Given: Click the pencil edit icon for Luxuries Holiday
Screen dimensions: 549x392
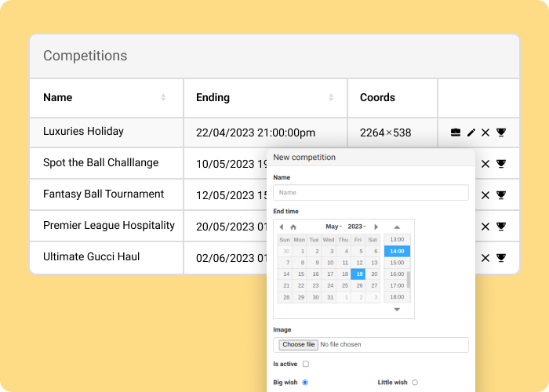Looking at the screenshot, I should click(x=471, y=132).
